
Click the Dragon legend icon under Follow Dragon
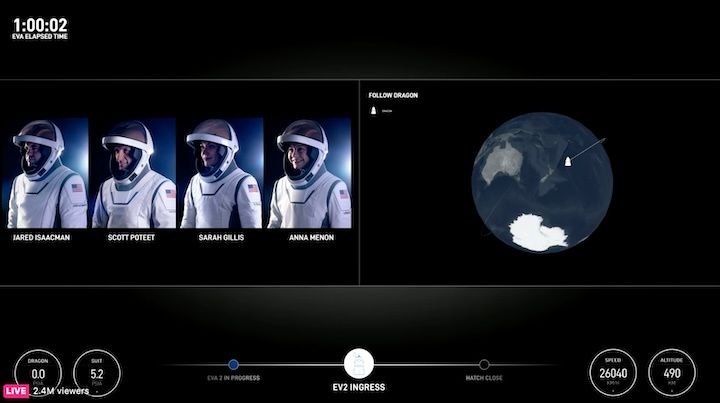[373, 111]
